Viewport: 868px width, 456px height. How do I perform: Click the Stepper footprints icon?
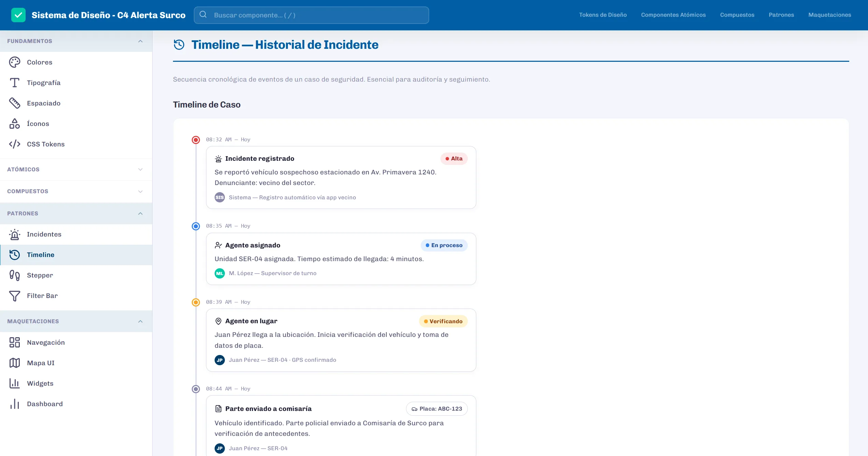coord(15,275)
